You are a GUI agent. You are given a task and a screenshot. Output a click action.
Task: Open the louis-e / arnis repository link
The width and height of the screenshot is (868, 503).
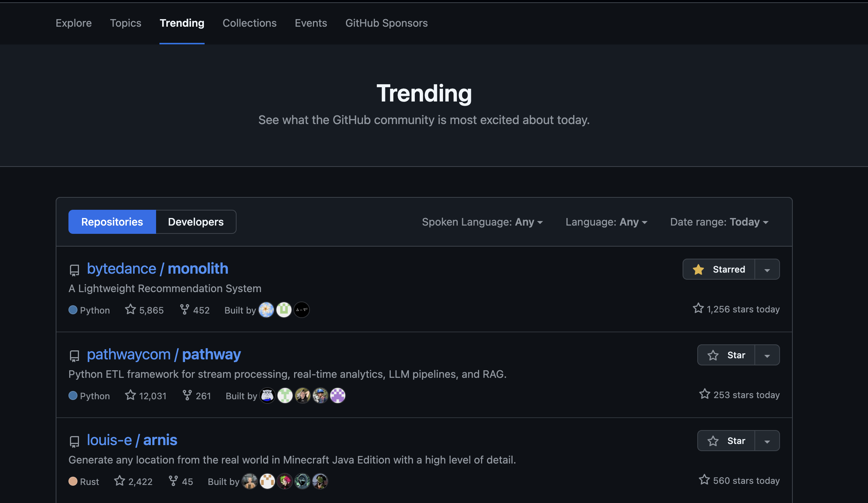tap(132, 440)
